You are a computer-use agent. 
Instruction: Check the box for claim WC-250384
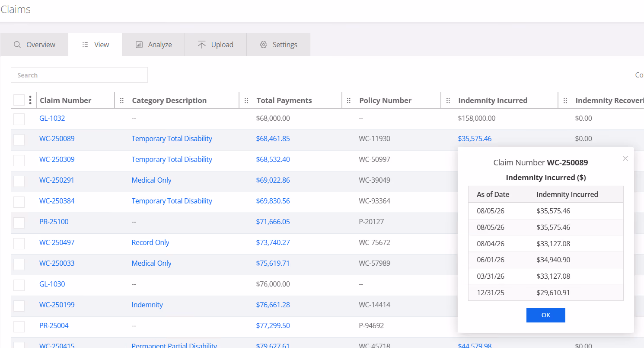(19, 202)
